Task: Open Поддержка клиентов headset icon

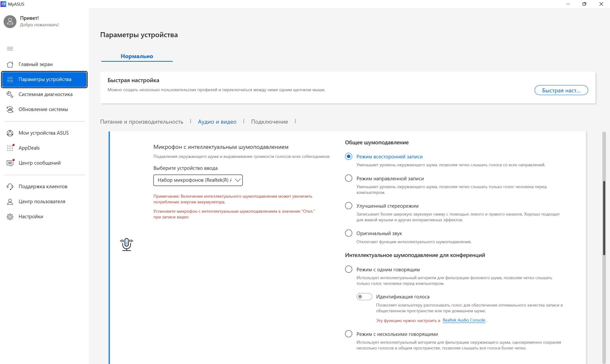Action: click(x=10, y=187)
